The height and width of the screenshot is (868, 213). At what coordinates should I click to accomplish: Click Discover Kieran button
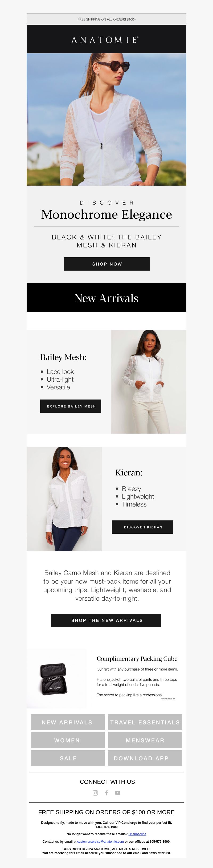click(142, 527)
